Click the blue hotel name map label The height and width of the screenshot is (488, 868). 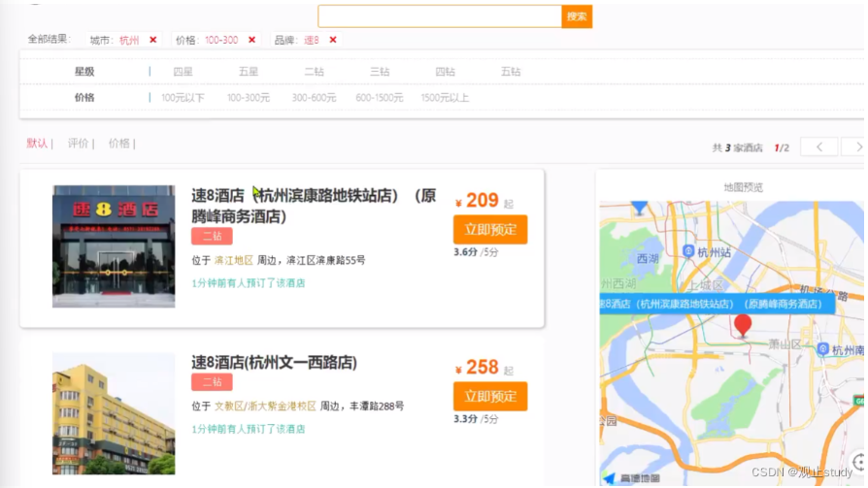717,304
